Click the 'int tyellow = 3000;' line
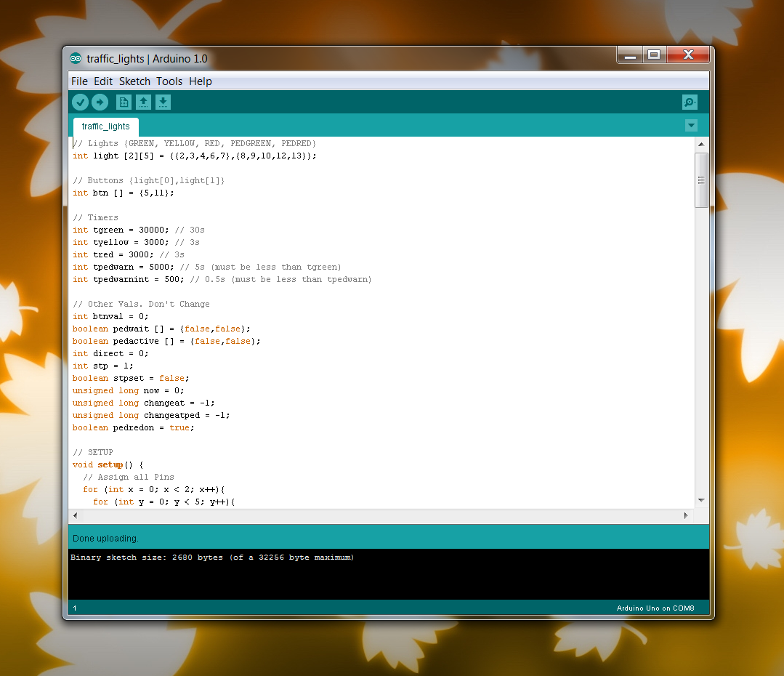This screenshot has width=784, height=676. [136, 242]
